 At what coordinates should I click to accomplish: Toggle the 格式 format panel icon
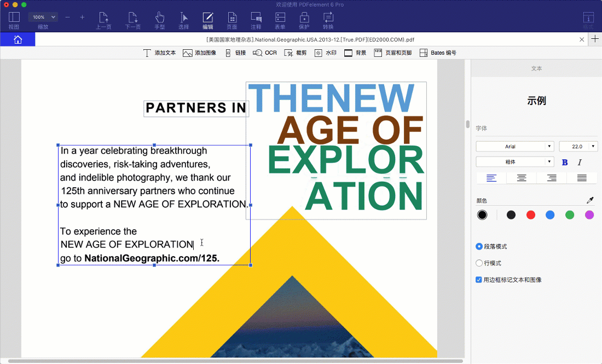pyautogui.click(x=588, y=20)
